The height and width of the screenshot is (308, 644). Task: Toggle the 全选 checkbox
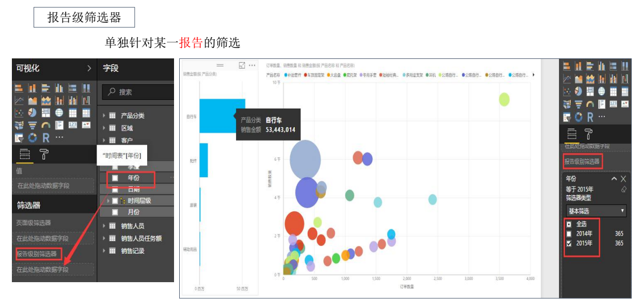569,224
